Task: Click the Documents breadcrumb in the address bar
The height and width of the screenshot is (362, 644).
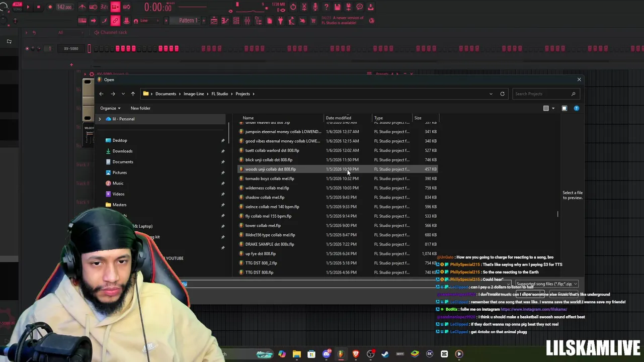Action: tap(166, 94)
